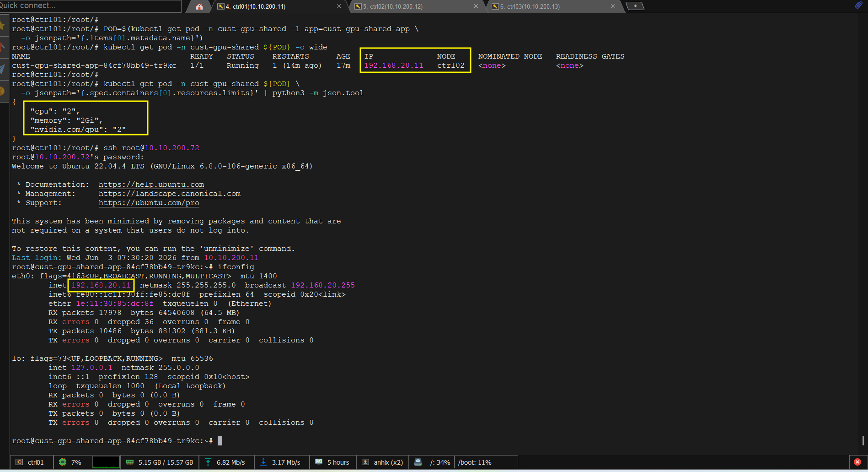868x472 pixels.
Task: Click the uptime clock icon beside 5 hours
Action: tap(319, 462)
